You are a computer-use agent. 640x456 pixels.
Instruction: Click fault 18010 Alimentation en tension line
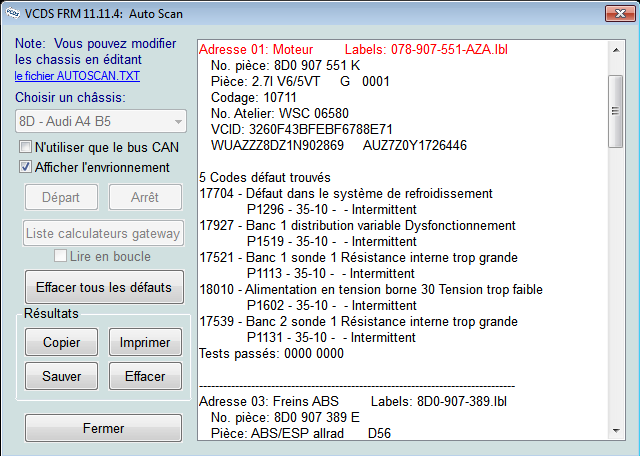click(x=371, y=289)
